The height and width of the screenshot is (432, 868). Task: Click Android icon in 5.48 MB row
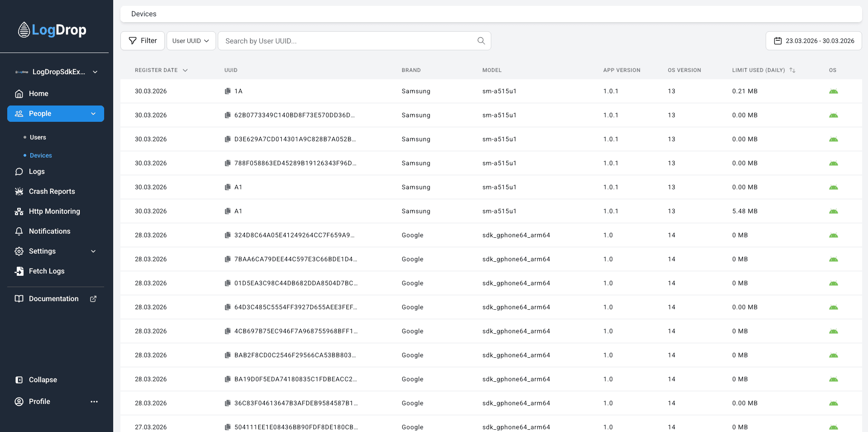pyautogui.click(x=834, y=211)
